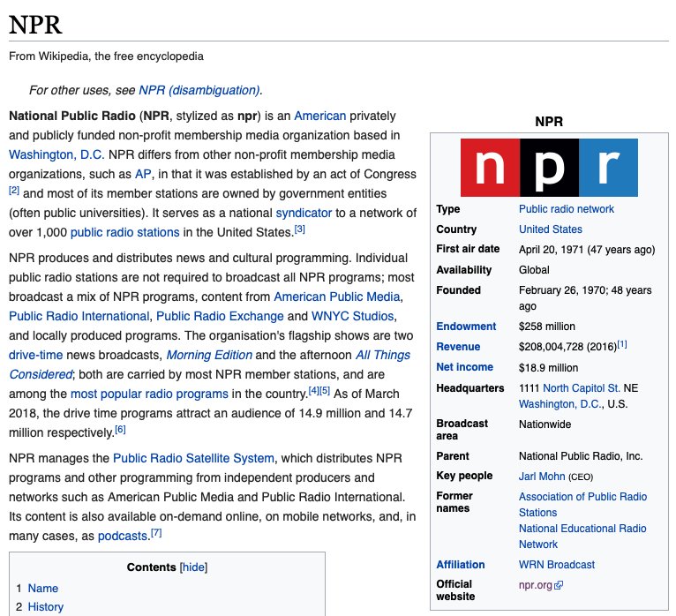Open North Capitol St. link
Screen dimensions: 676x616
coord(582,388)
